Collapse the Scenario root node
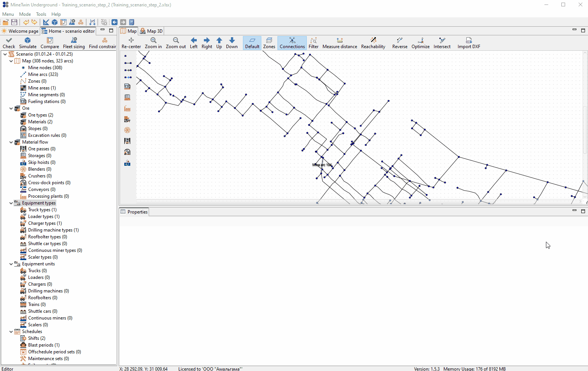The image size is (588, 371). click(5, 54)
